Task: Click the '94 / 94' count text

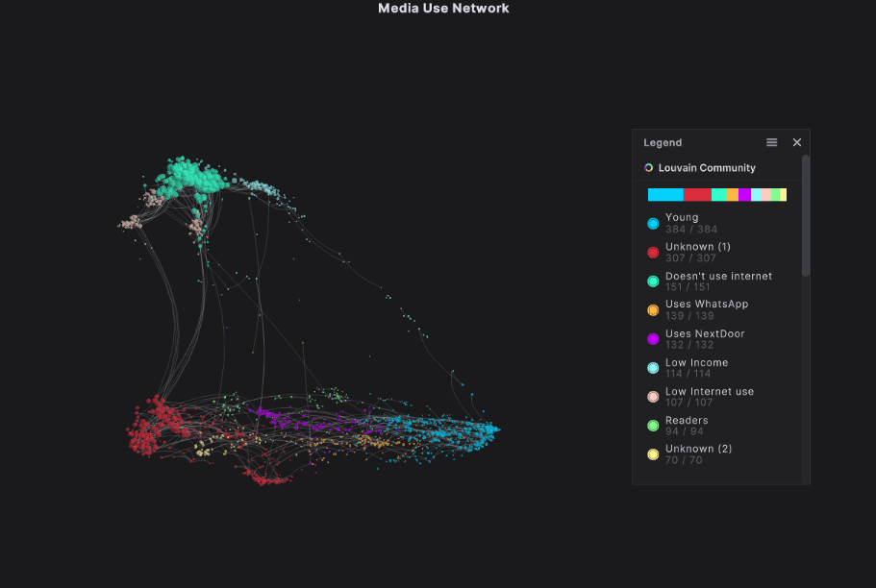Action: click(685, 431)
